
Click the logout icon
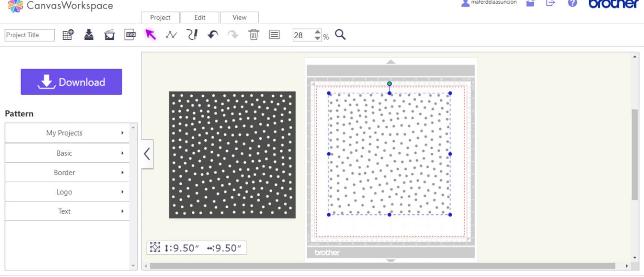tap(550, 3)
